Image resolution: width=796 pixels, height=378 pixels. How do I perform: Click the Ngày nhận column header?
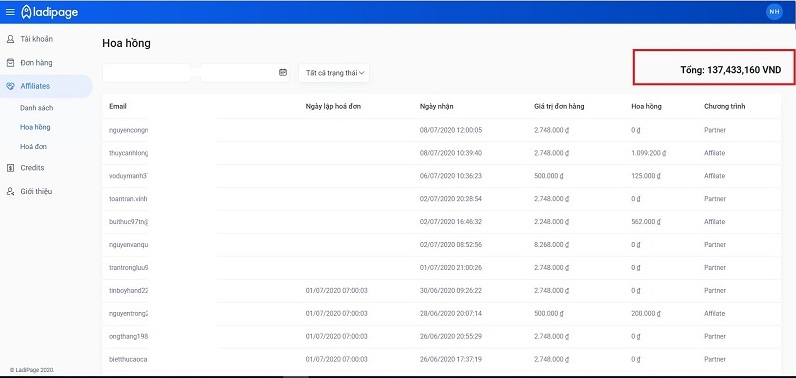437,107
